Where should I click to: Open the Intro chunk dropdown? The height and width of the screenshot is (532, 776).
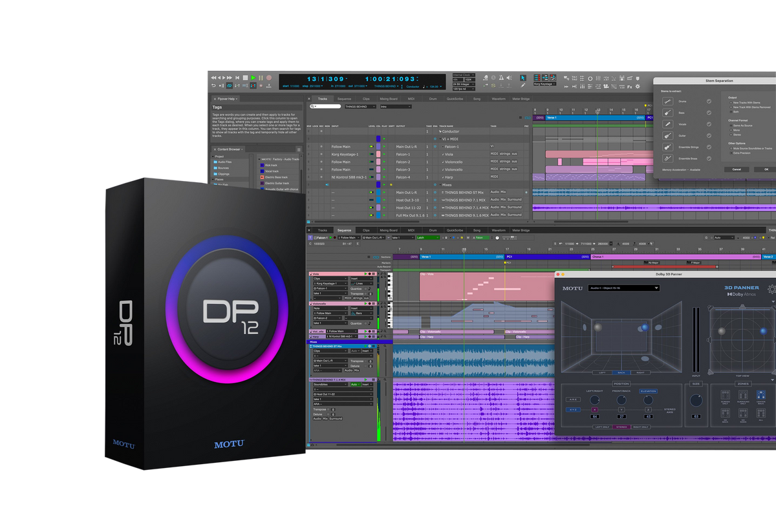pos(396,107)
